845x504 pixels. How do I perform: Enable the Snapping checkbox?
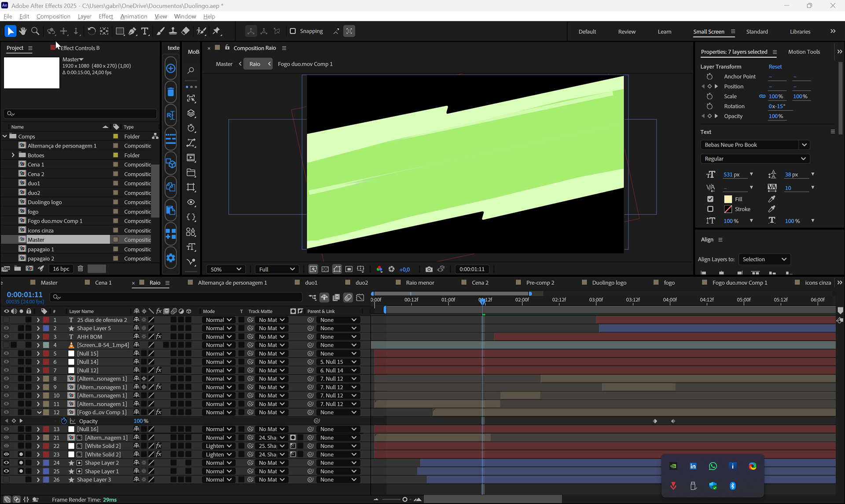click(x=293, y=31)
